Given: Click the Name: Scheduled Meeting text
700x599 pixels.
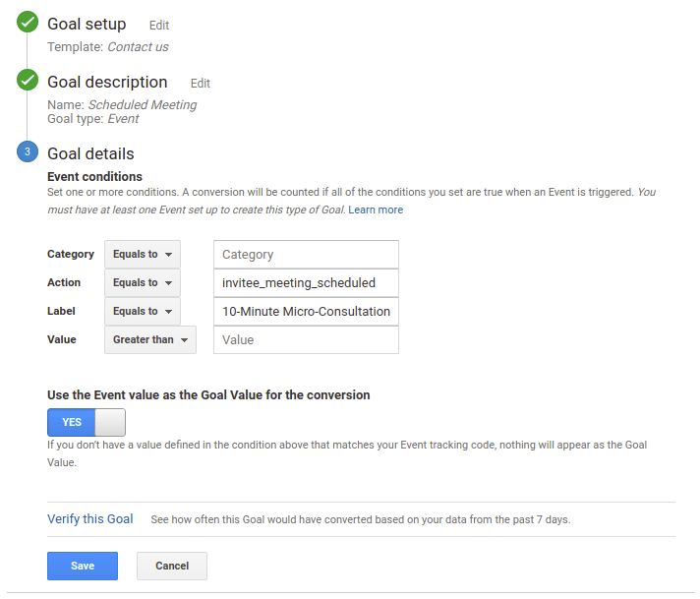Looking at the screenshot, I should click(x=122, y=104).
